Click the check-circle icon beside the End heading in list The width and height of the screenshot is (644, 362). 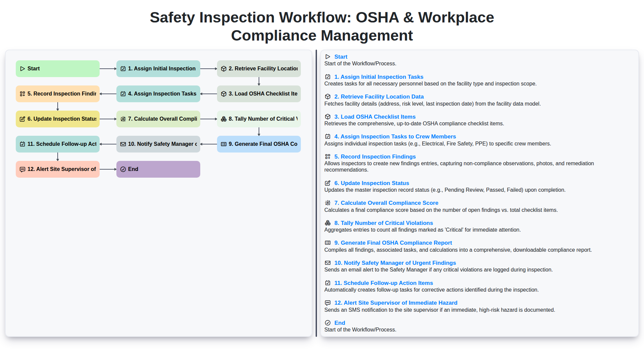(328, 323)
